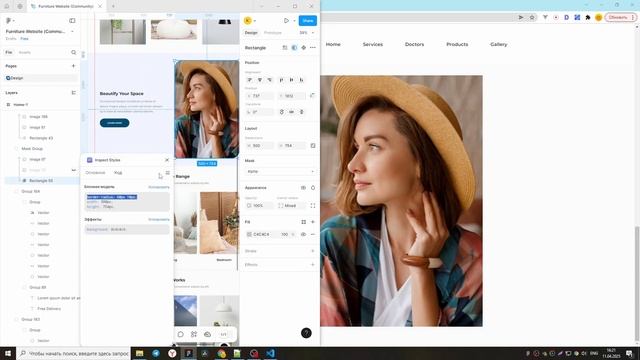Image resolution: width=640 pixels, height=360 pixels.
Task: Add a stroke with plus icon
Action: point(313,251)
